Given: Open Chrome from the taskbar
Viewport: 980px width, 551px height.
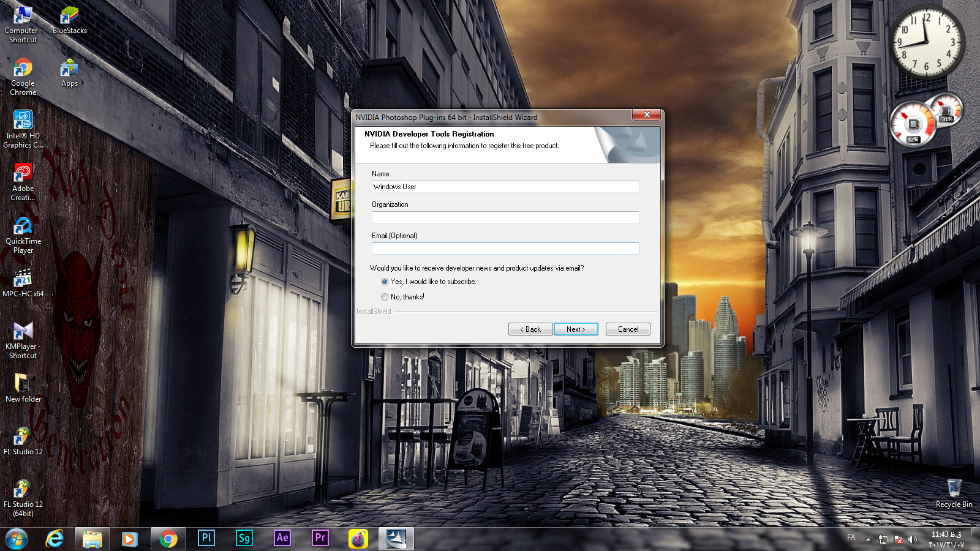Looking at the screenshot, I should (168, 539).
